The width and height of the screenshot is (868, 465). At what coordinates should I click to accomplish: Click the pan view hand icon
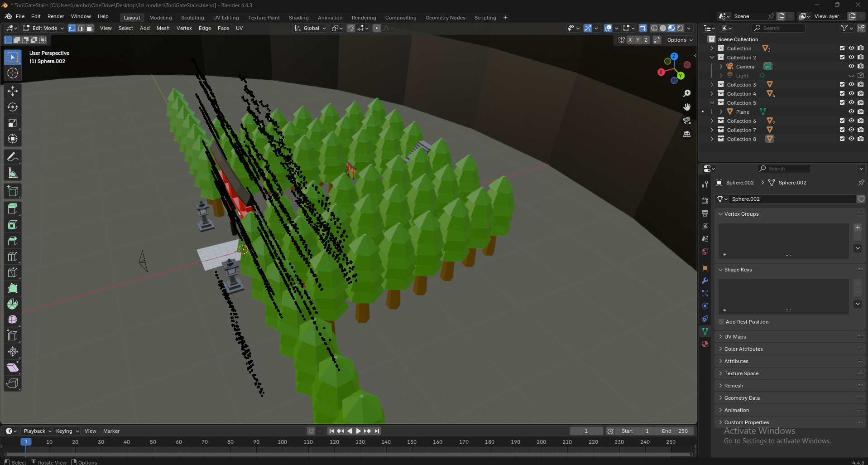tap(687, 107)
